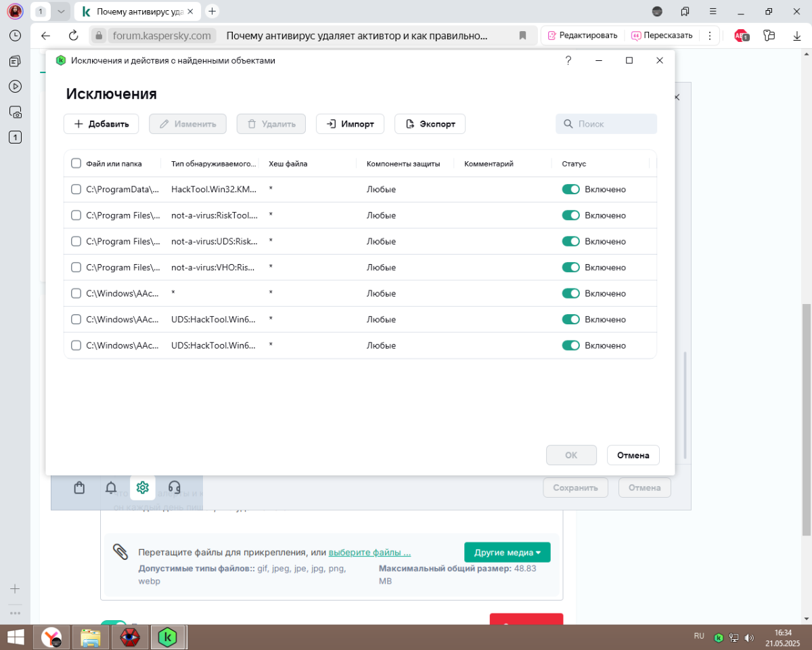Open the Windows Start button

pyautogui.click(x=16, y=637)
